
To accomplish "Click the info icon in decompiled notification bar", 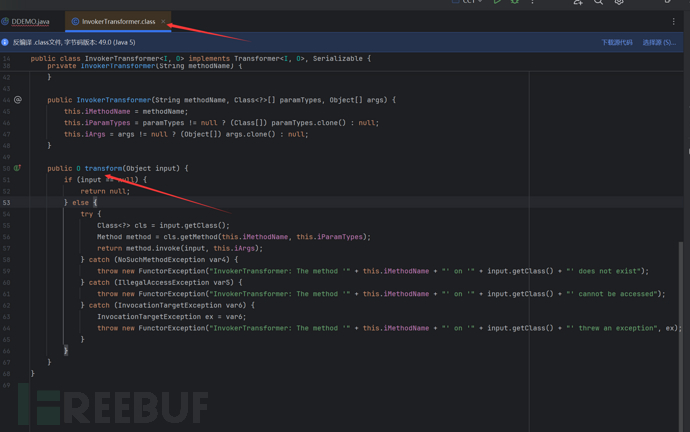I will click(6, 43).
